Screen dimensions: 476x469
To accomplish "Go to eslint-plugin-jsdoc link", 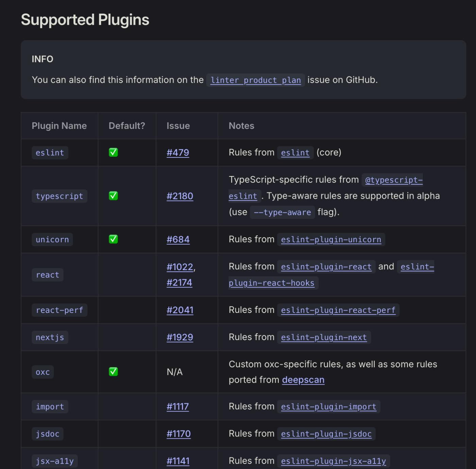I will (x=326, y=434).
